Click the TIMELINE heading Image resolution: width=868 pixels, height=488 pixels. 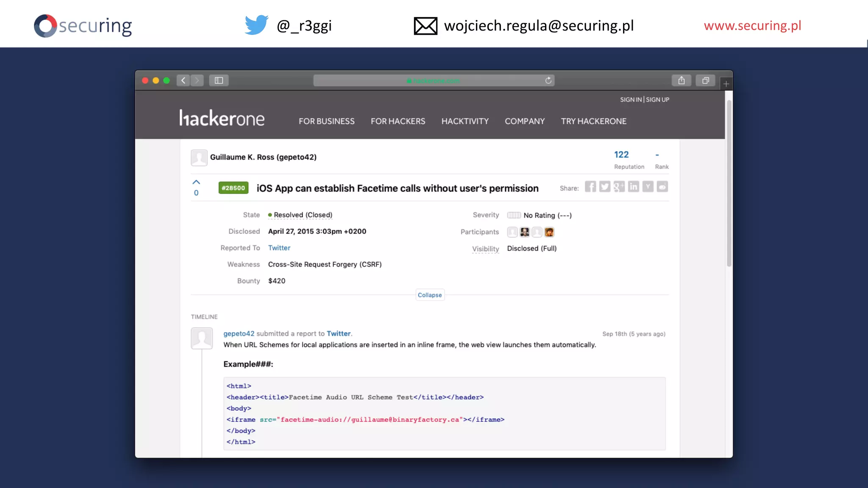pyautogui.click(x=204, y=317)
